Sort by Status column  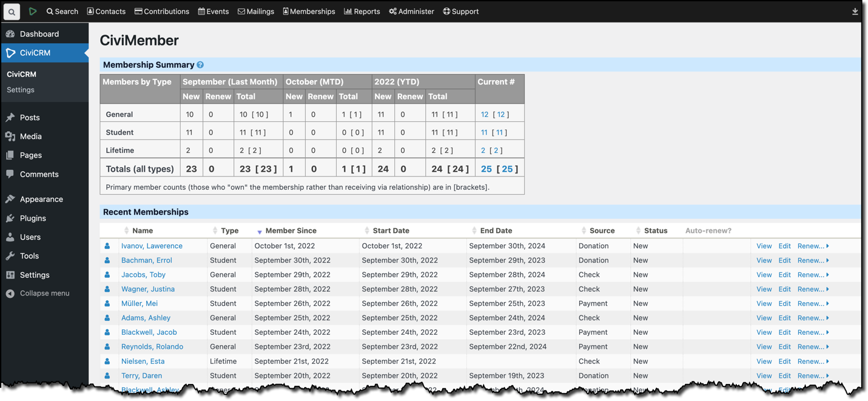[x=656, y=231]
